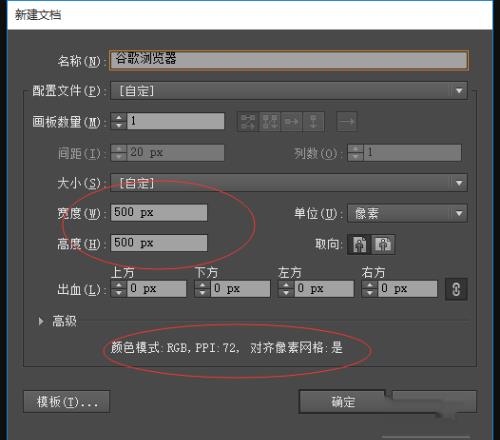This screenshot has height=440, width=500.
Task: Click the left bleed (左方) field
Action: [324, 288]
